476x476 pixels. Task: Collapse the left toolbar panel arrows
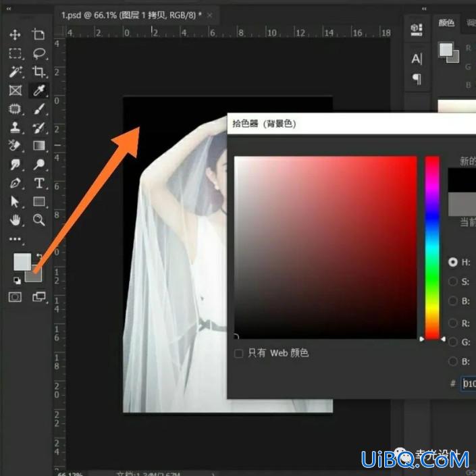tap(9, 9)
